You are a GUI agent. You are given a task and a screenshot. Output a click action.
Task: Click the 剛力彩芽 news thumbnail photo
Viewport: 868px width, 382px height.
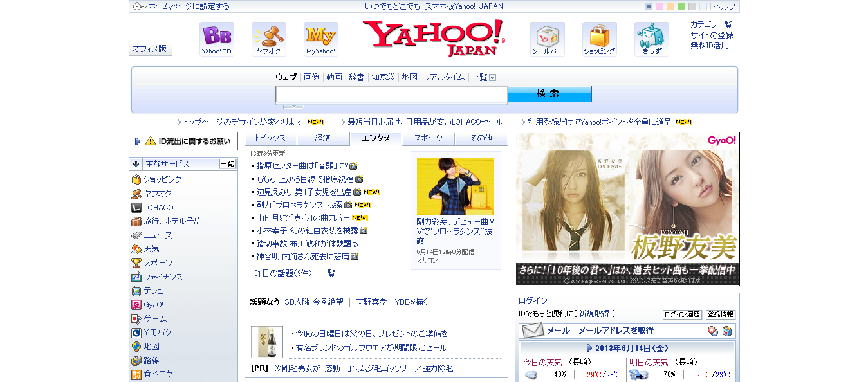coord(456,186)
